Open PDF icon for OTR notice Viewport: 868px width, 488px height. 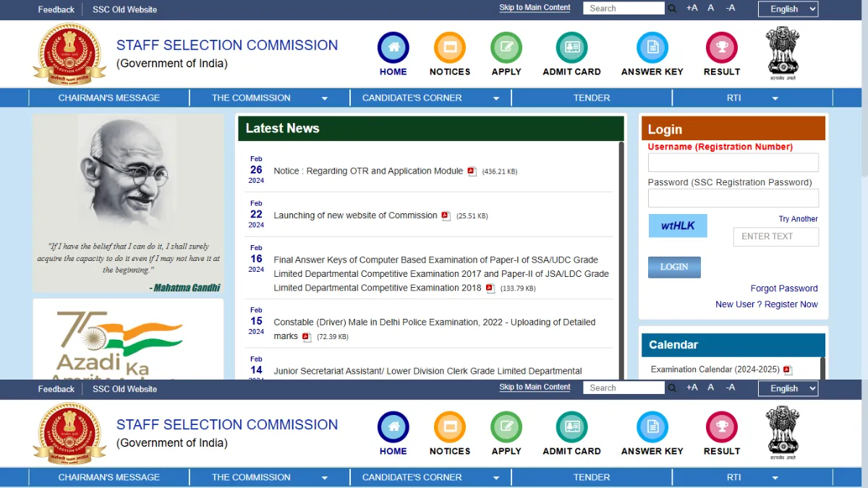tap(472, 171)
